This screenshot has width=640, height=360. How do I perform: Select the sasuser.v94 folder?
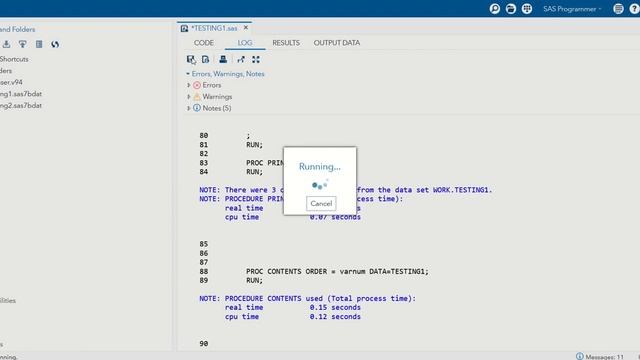(x=11, y=82)
